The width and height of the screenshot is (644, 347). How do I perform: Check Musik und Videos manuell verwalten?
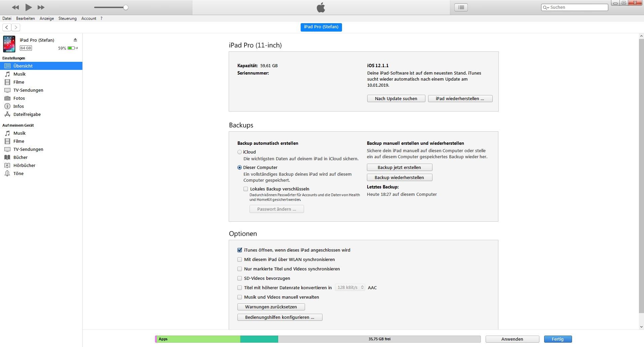pyautogui.click(x=240, y=297)
